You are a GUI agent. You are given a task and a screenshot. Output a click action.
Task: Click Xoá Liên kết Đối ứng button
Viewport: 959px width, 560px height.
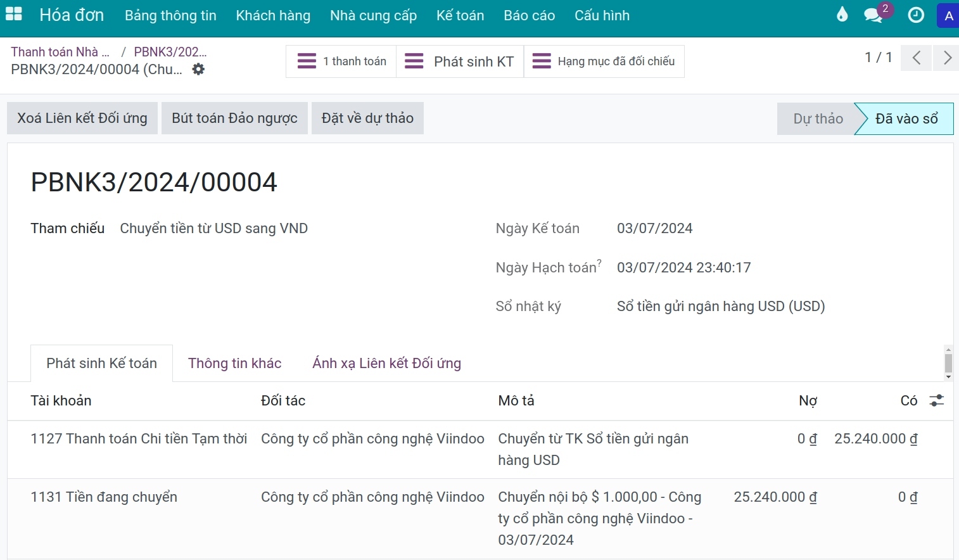click(x=82, y=118)
